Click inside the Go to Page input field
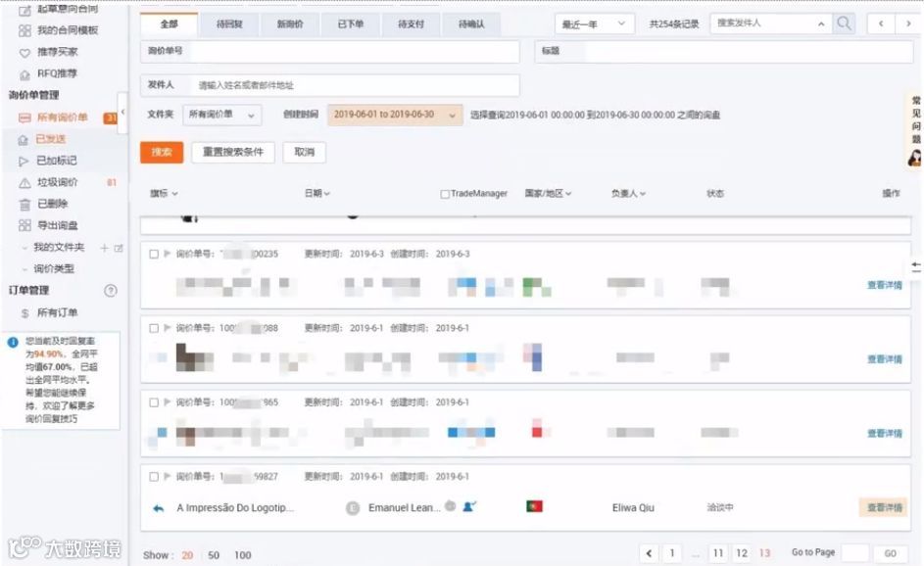 [855, 552]
